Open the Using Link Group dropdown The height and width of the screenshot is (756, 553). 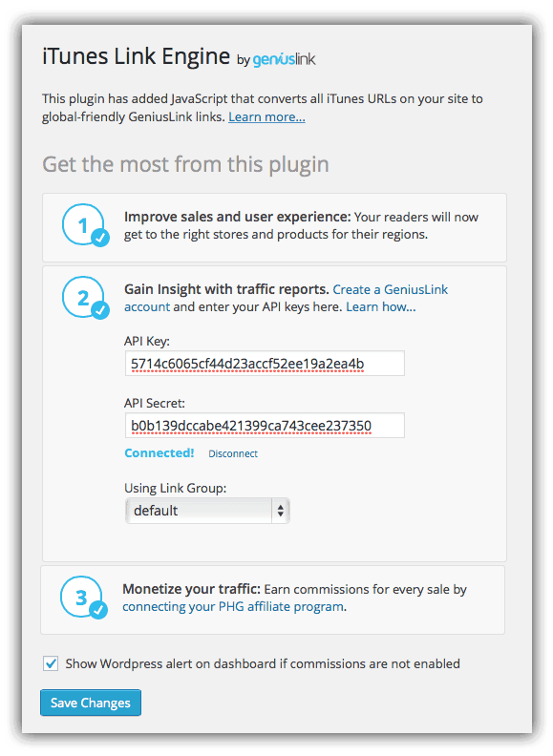coord(207,511)
